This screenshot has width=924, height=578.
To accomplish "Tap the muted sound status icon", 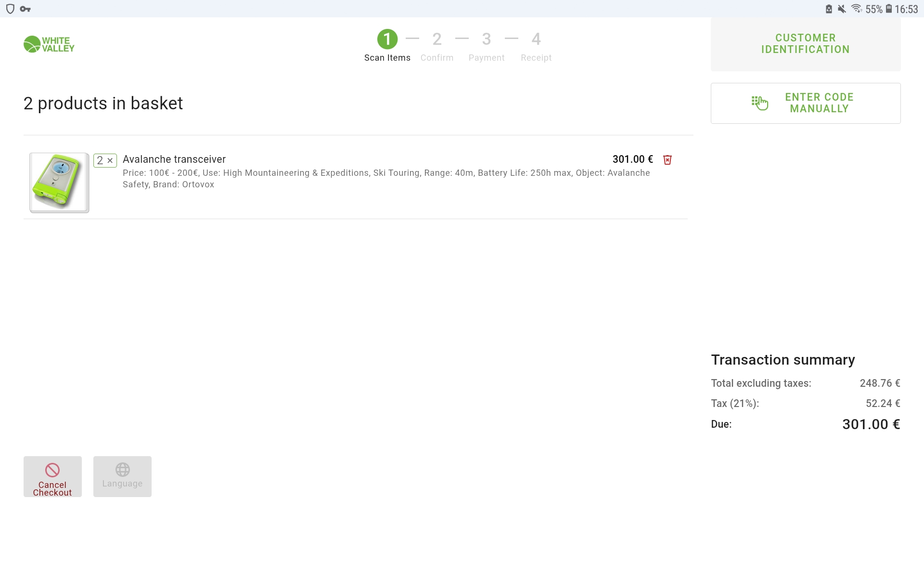I will click(x=842, y=9).
